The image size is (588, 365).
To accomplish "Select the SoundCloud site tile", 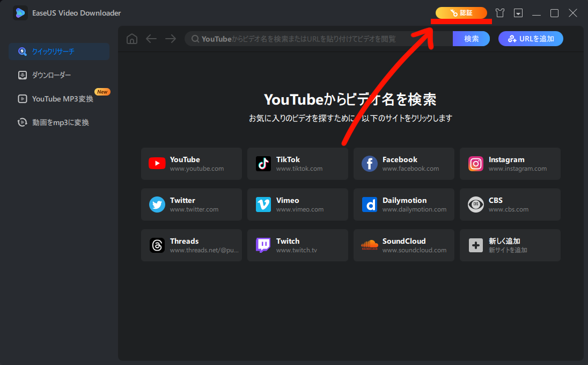I will click(403, 245).
